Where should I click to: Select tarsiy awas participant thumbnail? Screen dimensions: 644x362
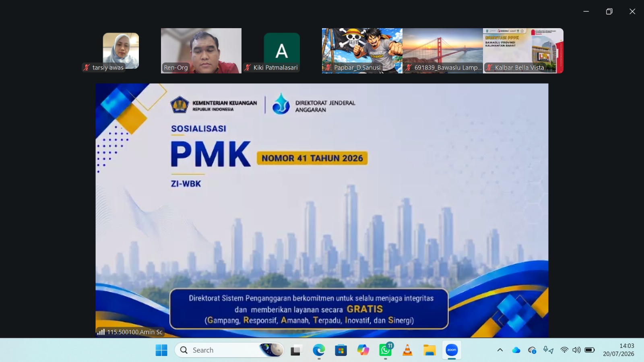pos(121,51)
